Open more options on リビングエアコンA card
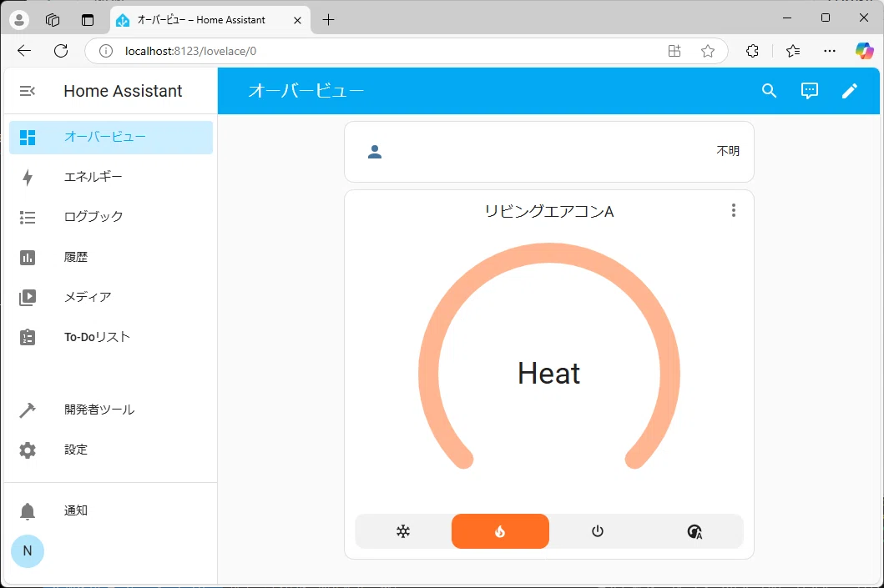884x588 pixels. tap(734, 210)
